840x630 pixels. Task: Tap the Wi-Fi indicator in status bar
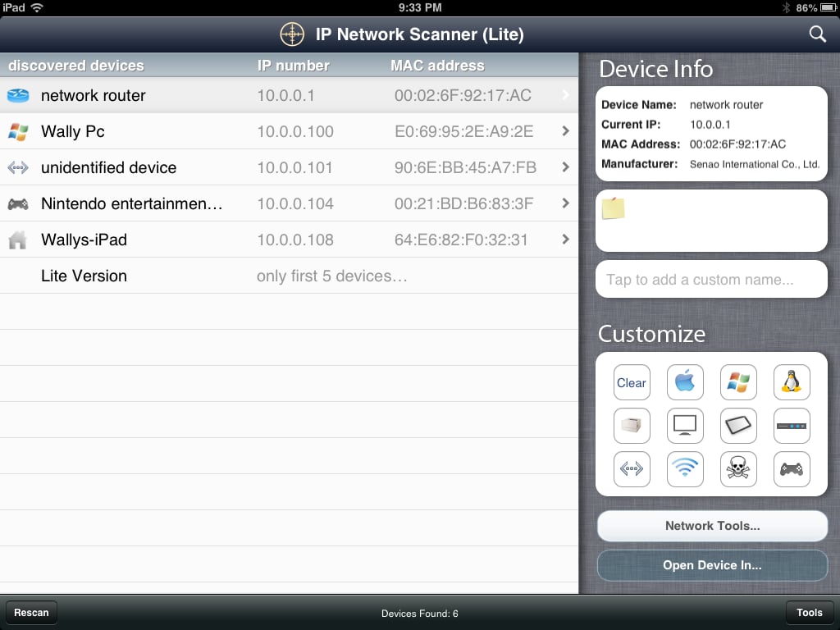(37, 7)
